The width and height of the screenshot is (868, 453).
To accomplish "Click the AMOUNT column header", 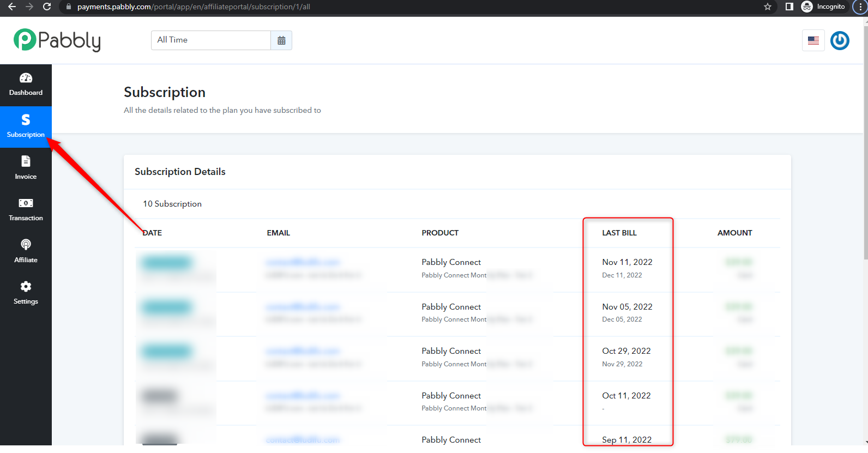I will [735, 233].
